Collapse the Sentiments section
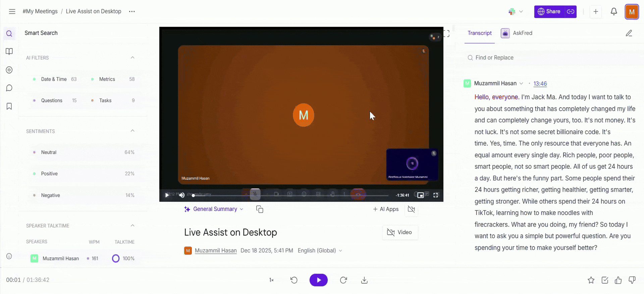 (x=132, y=131)
